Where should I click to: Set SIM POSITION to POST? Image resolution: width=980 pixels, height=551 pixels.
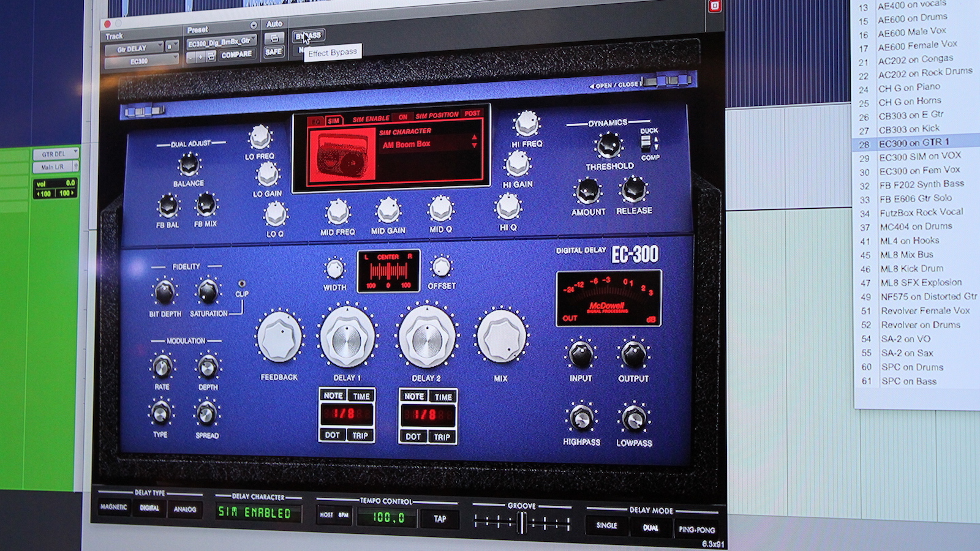pos(472,114)
